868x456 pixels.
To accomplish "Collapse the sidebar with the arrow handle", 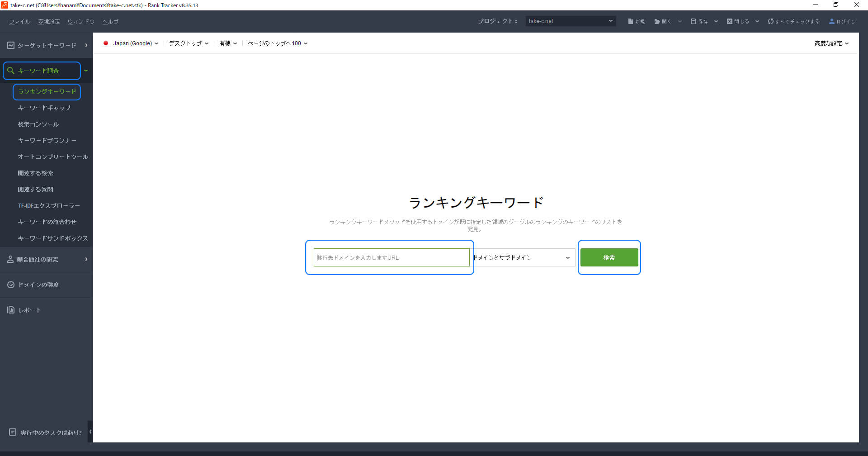I will click(90, 432).
